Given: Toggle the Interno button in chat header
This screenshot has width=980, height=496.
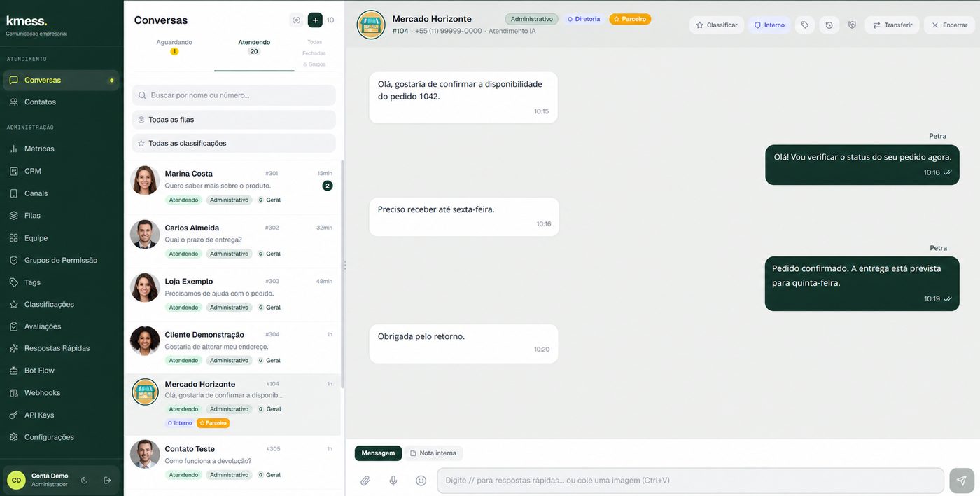Looking at the screenshot, I should (769, 25).
